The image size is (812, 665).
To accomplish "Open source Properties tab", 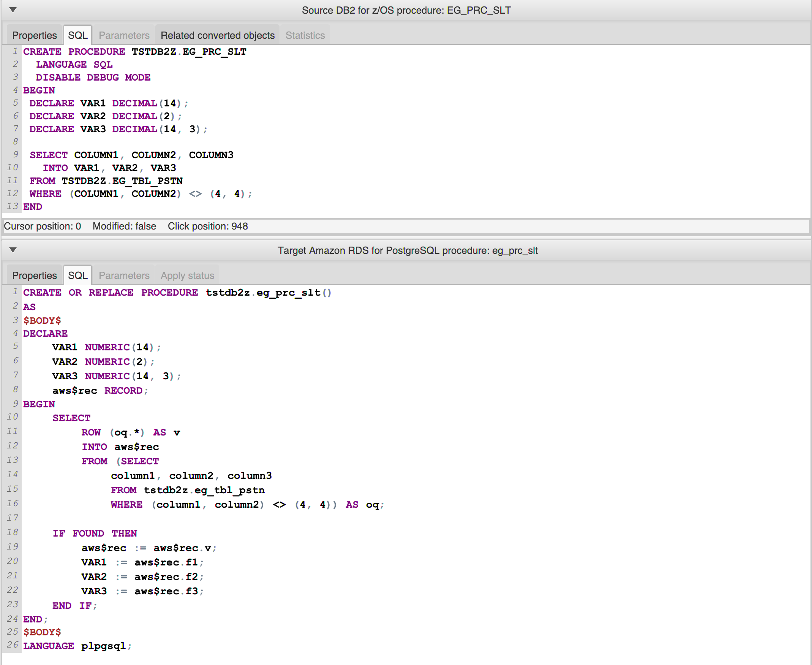I will point(35,35).
